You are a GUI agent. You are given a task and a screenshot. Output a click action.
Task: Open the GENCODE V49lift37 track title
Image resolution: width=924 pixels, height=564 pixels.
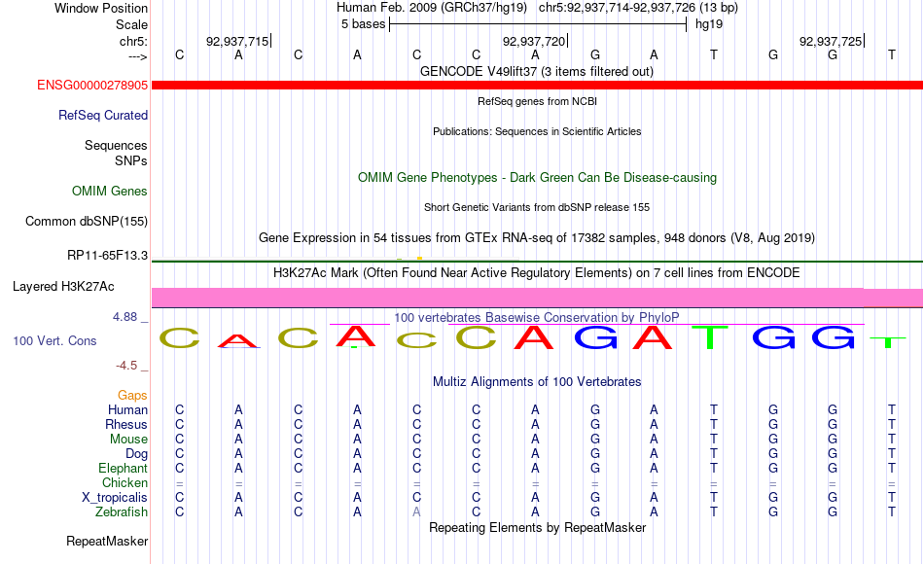coord(537,71)
